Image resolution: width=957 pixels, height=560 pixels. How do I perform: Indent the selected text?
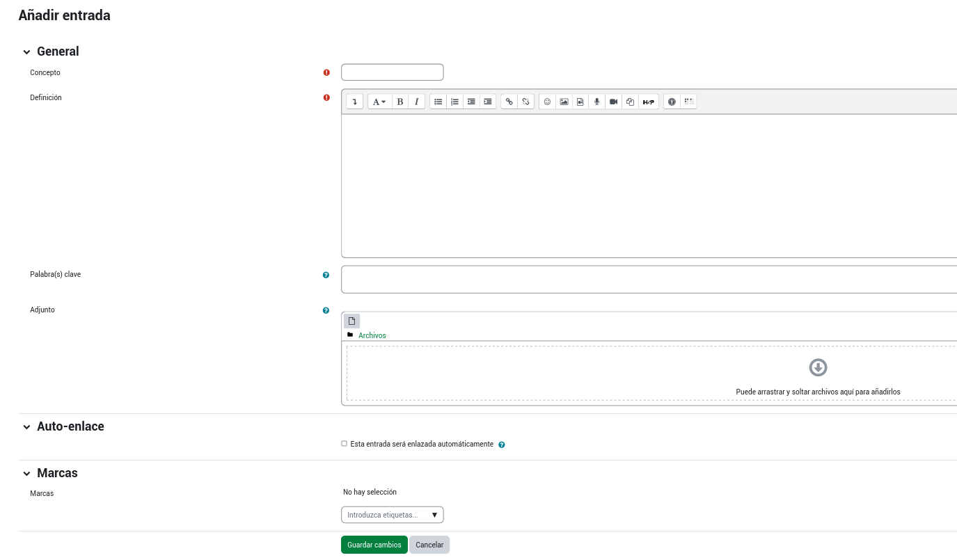coord(488,102)
